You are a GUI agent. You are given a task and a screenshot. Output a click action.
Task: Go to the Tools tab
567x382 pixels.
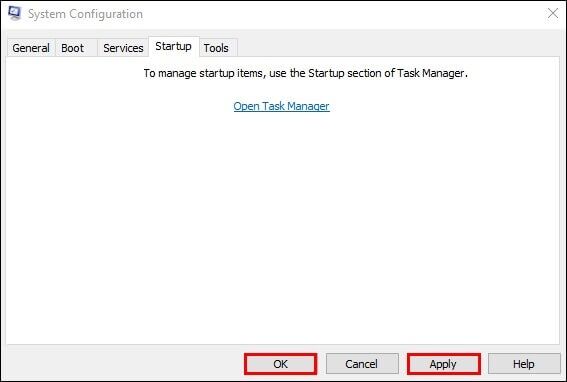click(x=216, y=48)
